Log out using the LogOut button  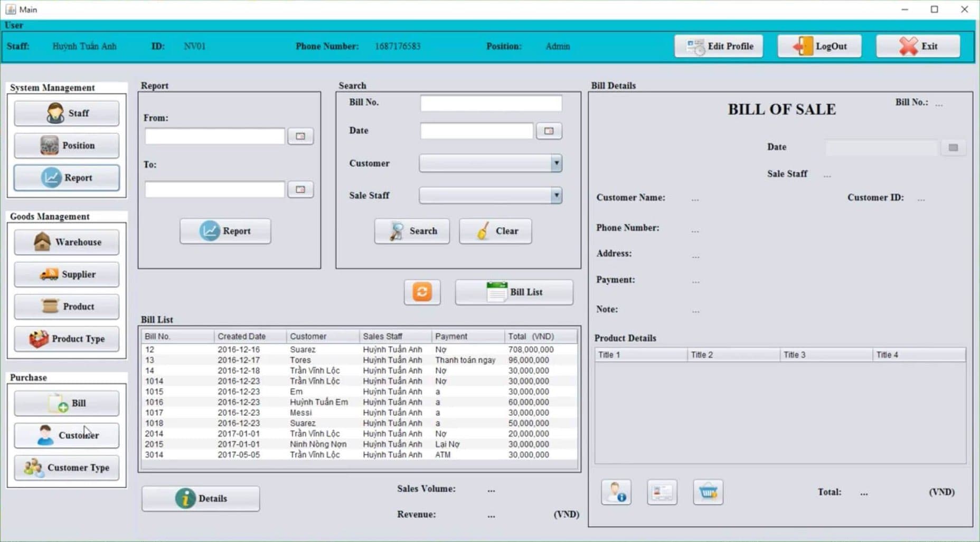[819, 46]
